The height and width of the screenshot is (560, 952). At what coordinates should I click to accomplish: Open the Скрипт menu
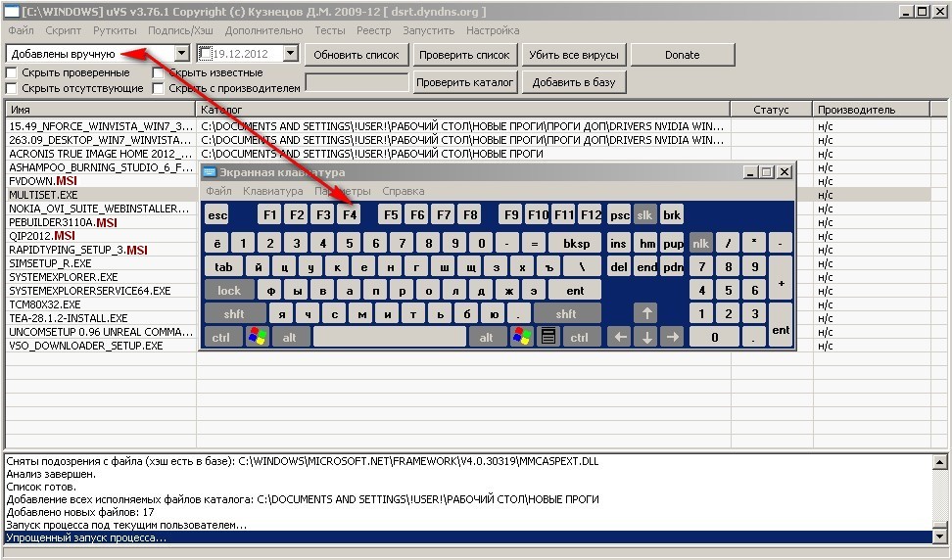click(x=63, y=30)
